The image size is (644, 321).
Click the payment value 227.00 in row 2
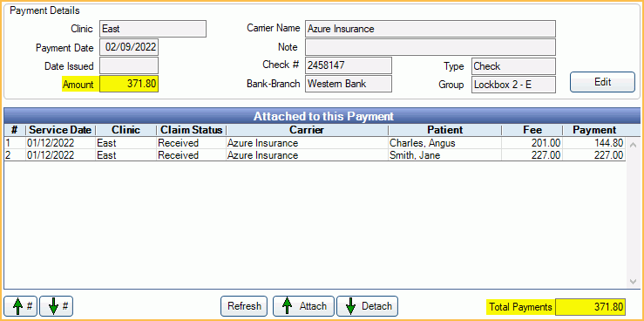609,155
